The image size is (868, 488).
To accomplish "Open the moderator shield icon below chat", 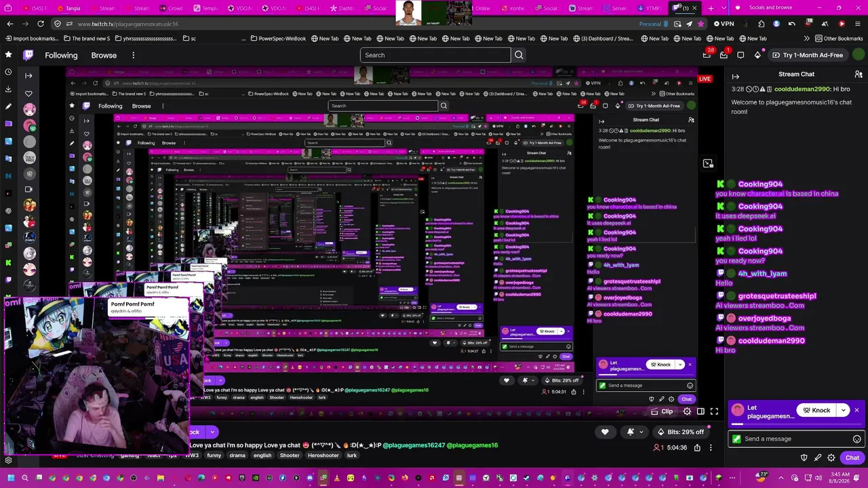I will (x=804, y=457).
